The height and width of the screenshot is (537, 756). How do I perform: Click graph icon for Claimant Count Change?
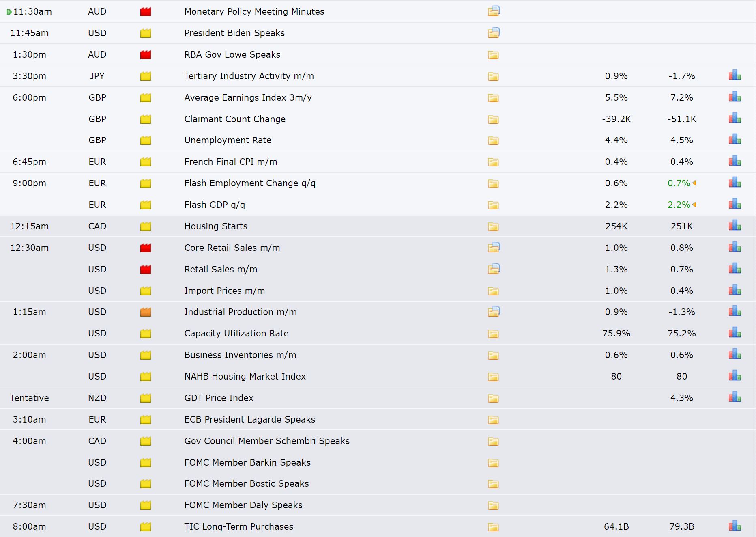tap(735, 119)
